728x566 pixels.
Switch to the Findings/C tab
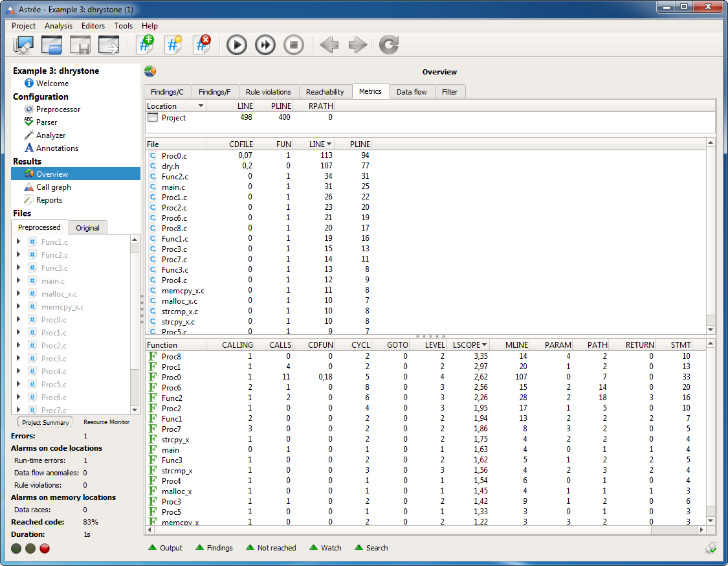167,91
